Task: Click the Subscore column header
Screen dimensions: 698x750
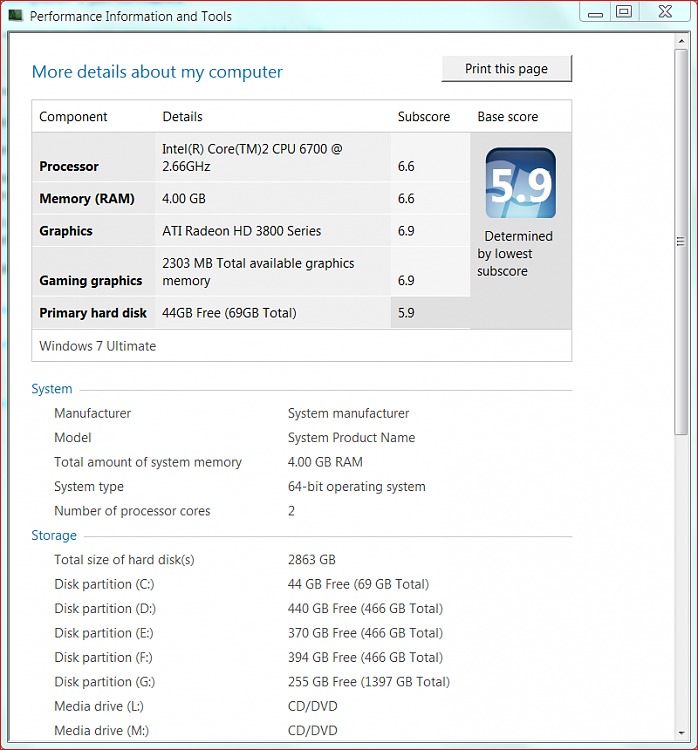Action: [424, 117]
